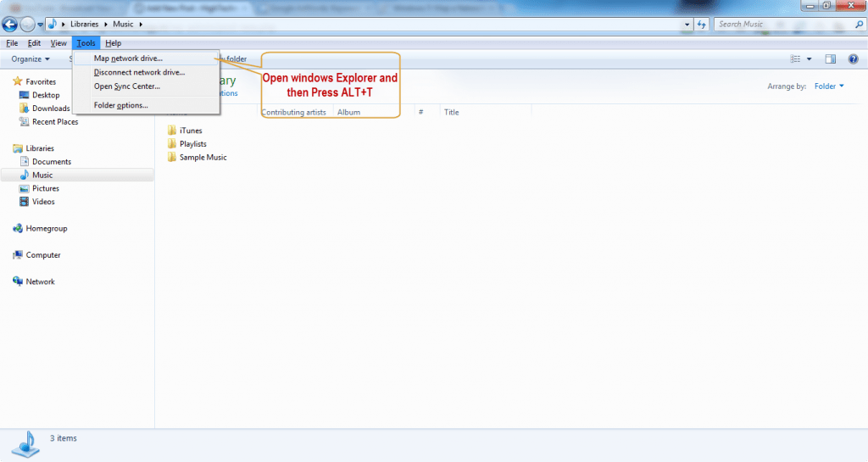
Task: Click the music note icon in address bar
Action: coord(52,24)
